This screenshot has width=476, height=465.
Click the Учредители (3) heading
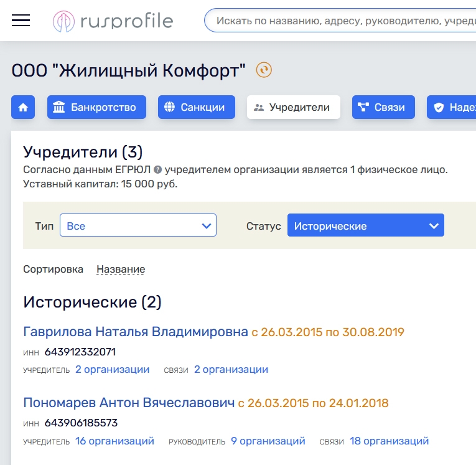click(x=83, y=152)
